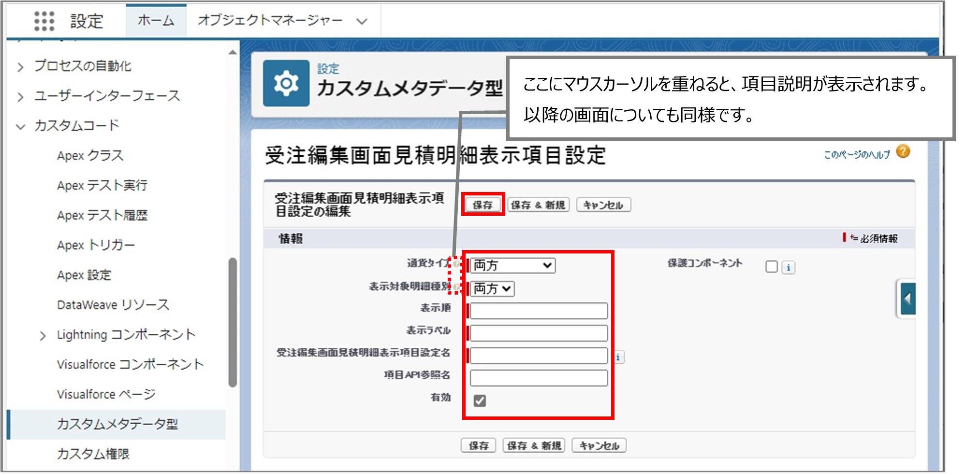
Task: Click the 項目API参照名 input field
Action: (x=539, y=378)
